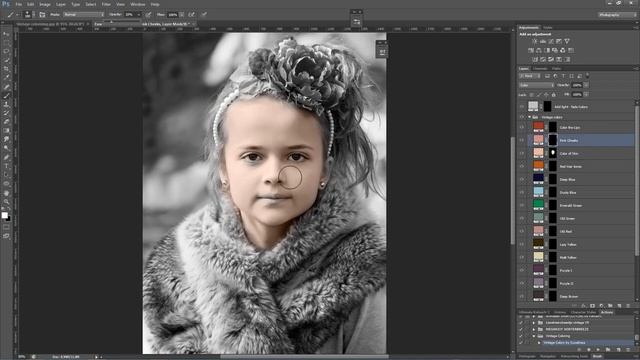This screenshot has height=360, width=640.
Task: Select the Hand tool
Action: [6, 193]
